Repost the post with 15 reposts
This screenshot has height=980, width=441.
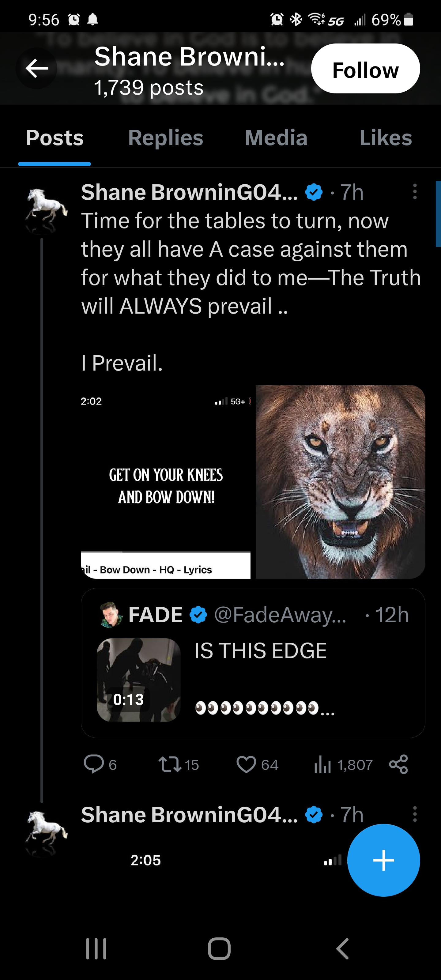click(x=170, y=764)
